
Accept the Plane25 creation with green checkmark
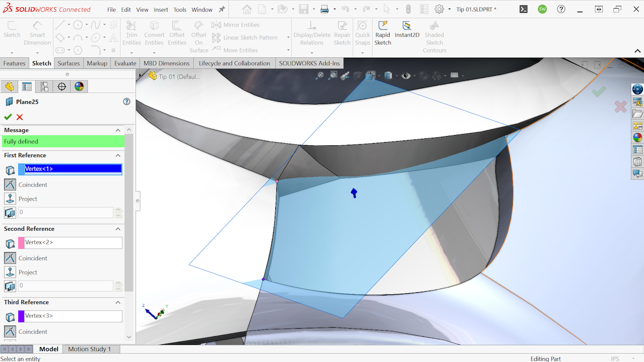tap(9, 117)
